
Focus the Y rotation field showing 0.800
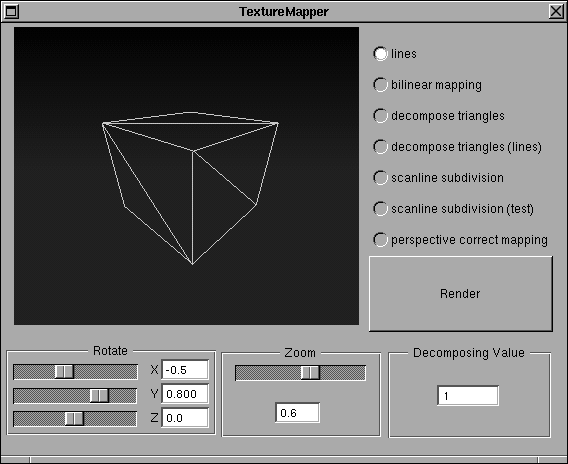coord(185,394)
